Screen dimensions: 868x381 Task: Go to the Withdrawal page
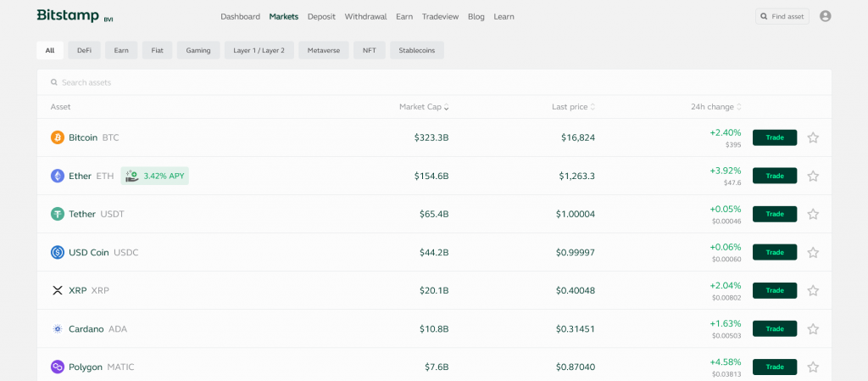point(366,17)
